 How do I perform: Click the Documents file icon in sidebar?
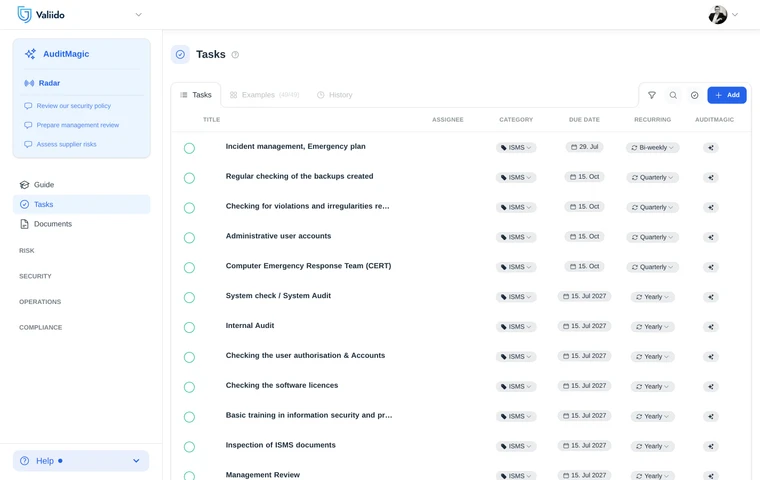[24, 224]
